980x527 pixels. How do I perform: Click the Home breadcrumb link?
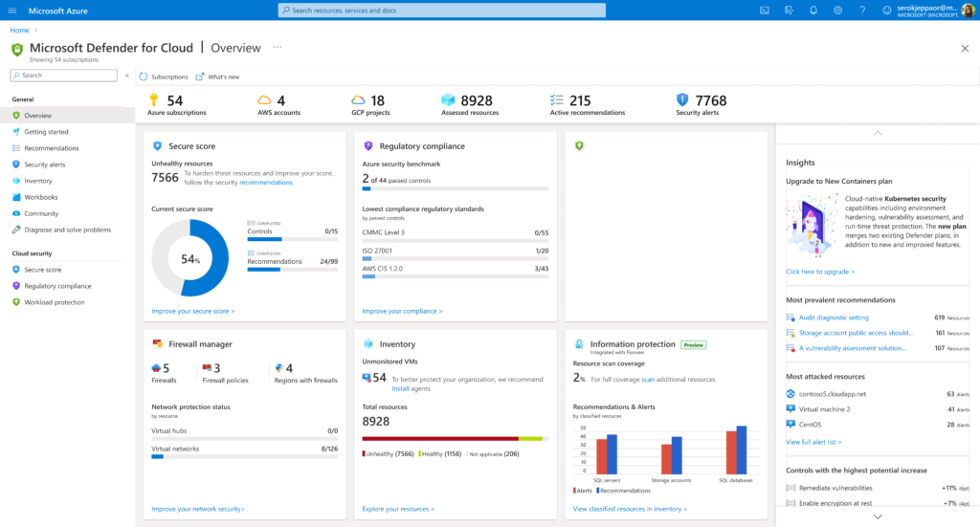(x=19, y=30)
